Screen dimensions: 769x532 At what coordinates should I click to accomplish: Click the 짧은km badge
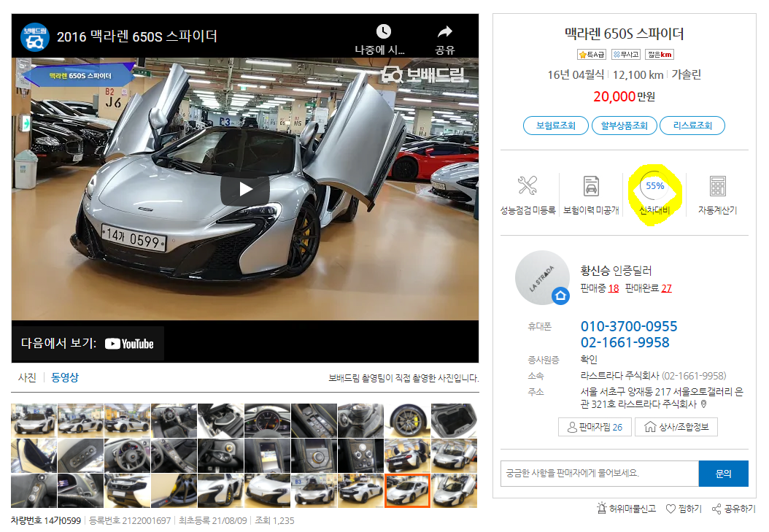[x=660, y=55]
